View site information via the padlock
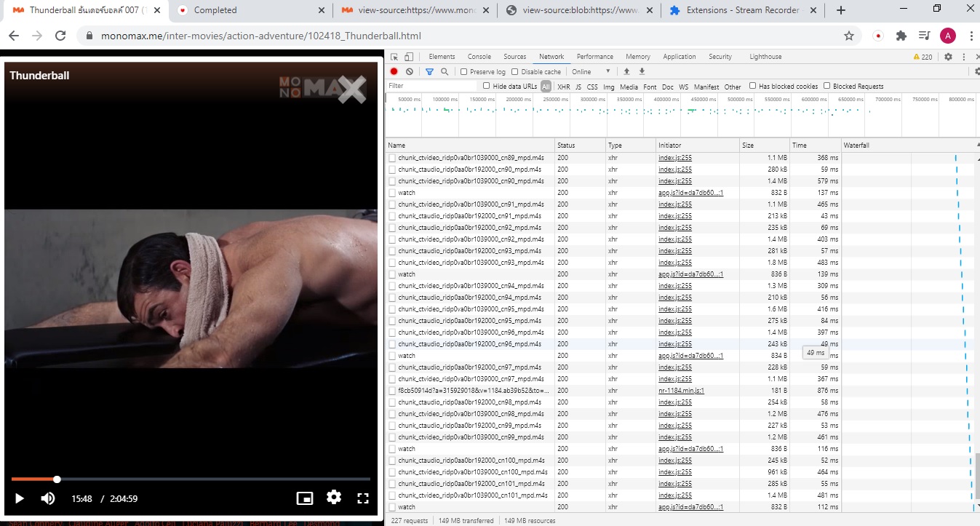Image resolution: width=980 pixels, height=526 pixels. click(89, 36)
